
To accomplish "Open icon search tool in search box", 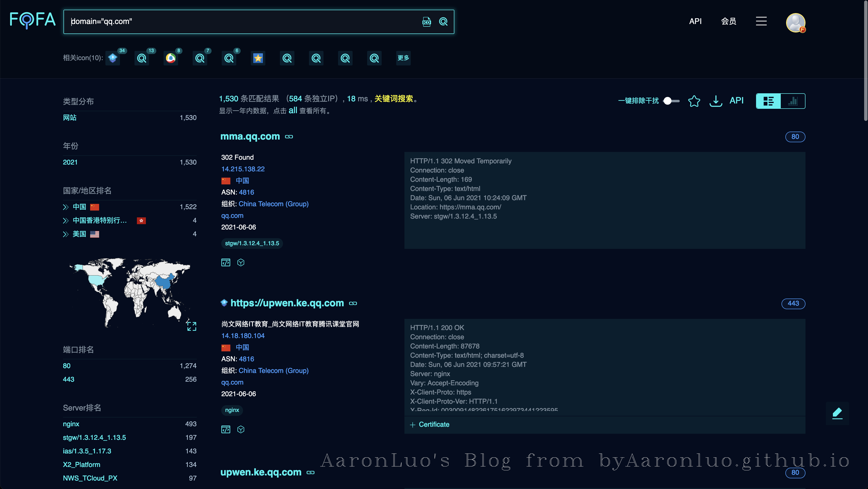I will 426,22.
